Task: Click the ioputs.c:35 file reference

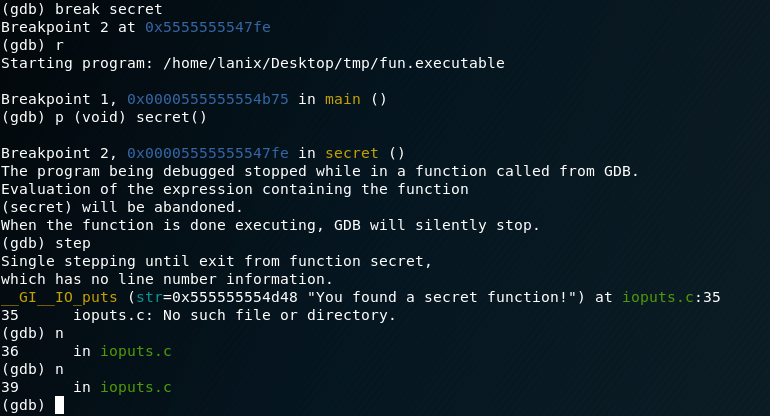Action: (x=671, y=297)
